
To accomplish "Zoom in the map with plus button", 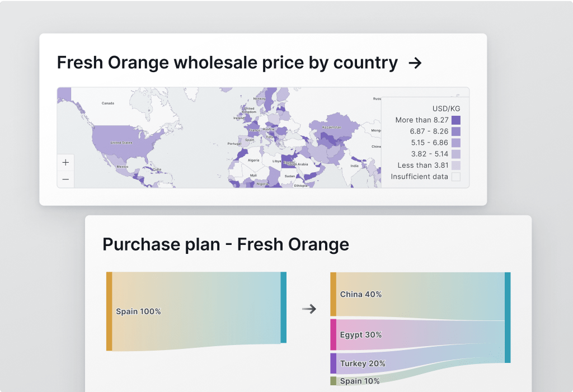I will click(x=65, y=163).
